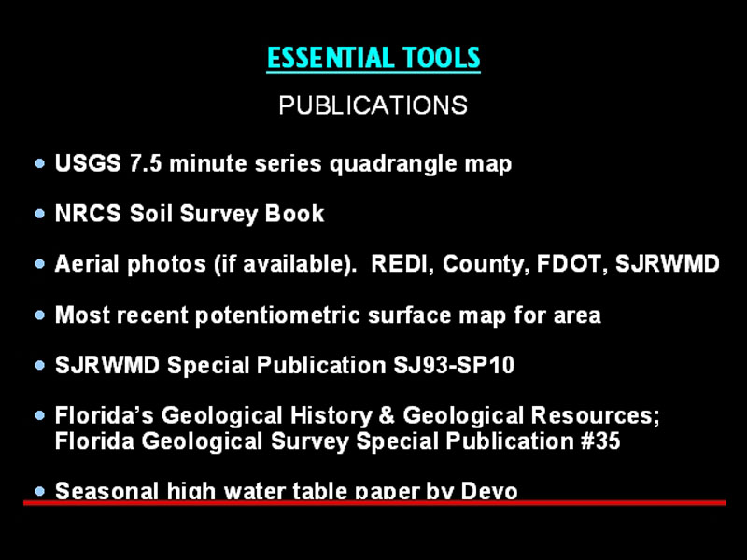Click the red horizontal line at slide bottom

tap(373, 503)
